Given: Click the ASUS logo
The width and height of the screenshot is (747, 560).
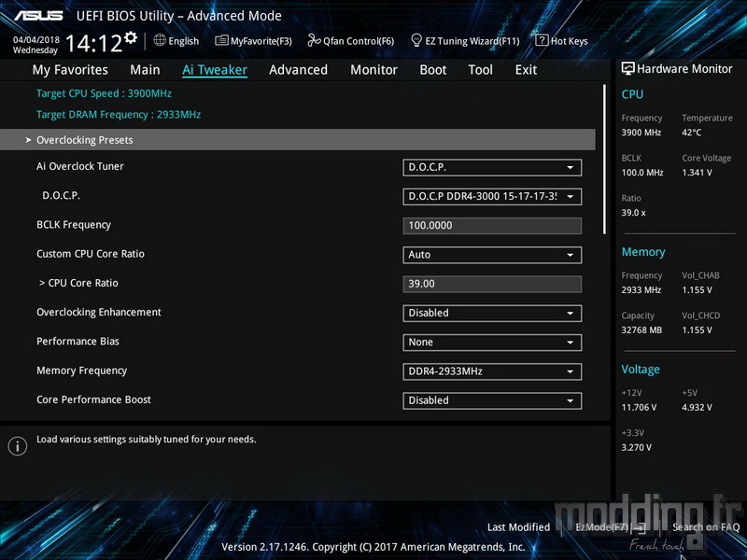Looking at the screenshot, I should coord(38,16).
